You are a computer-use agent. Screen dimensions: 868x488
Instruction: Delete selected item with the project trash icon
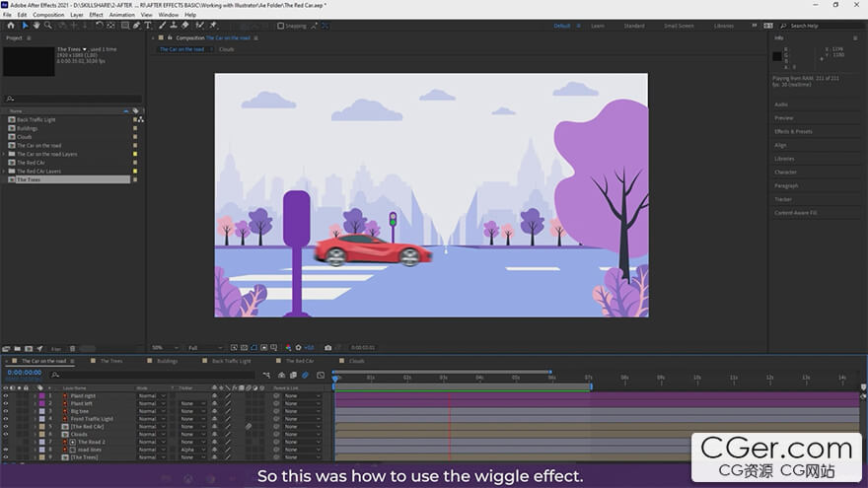(72, 348)
